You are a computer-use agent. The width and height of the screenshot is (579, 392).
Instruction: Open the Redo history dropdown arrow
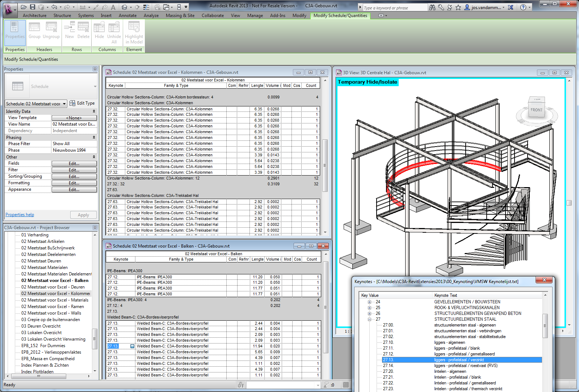[x=73, y=7]
